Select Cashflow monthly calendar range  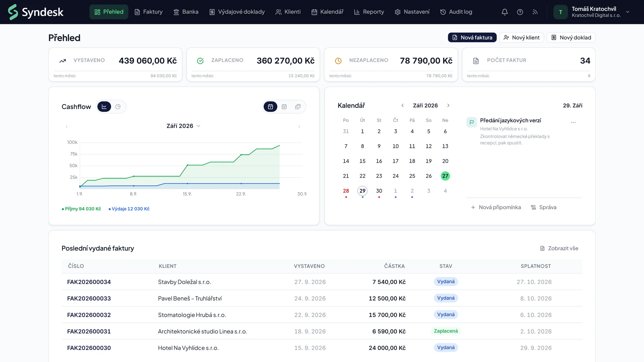[x=270, y=107]
